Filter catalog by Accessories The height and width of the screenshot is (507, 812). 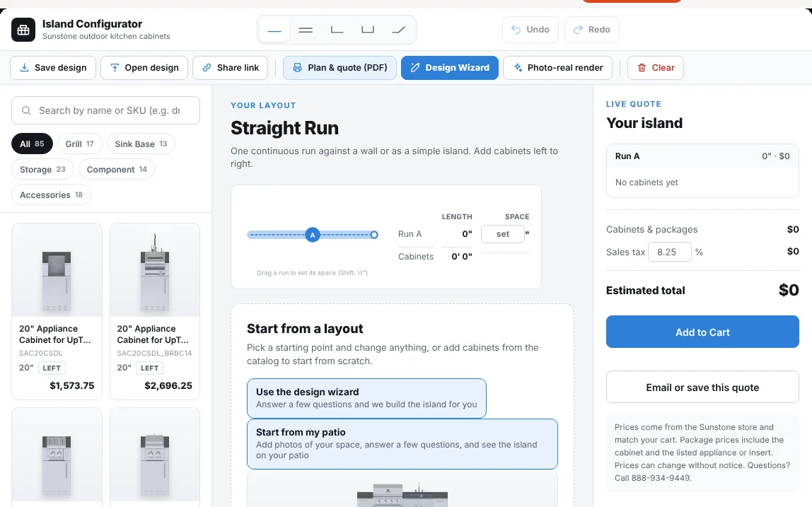(x=51, y=194)
